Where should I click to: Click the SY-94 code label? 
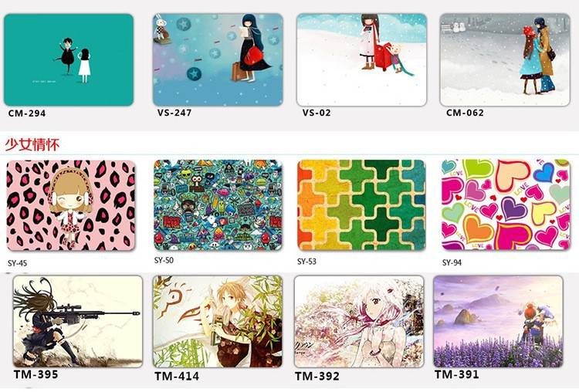point(452,263)
